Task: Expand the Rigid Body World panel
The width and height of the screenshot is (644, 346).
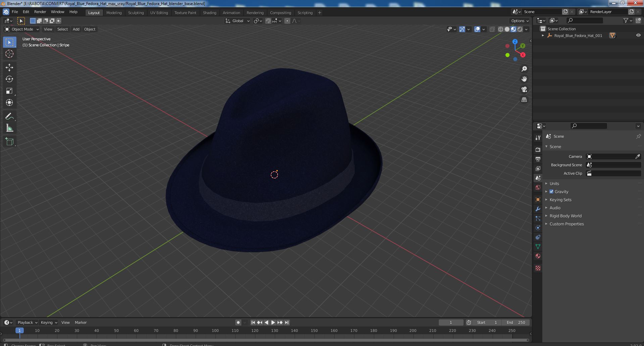Action: (565, 216)
